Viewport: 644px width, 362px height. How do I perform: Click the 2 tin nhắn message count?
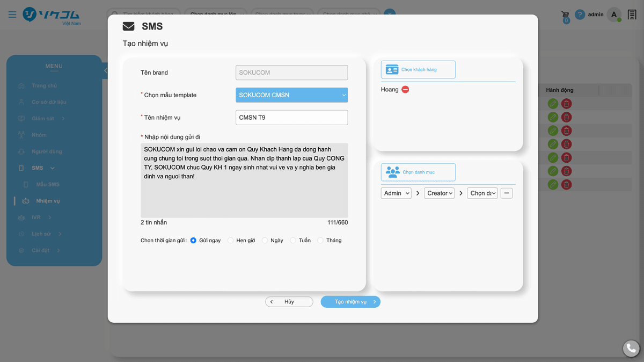click(x=153, y=222)
